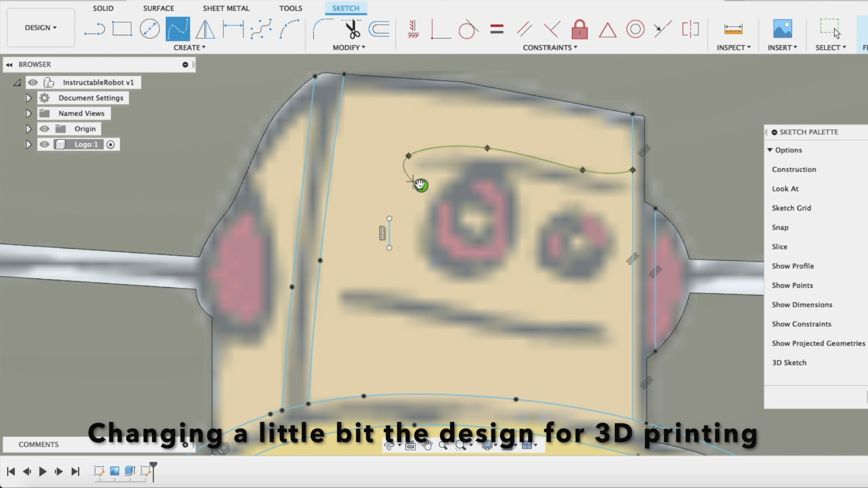Select the Concentric constraint
This screenshot has height=488, width=868.
[x=635, y=28]
